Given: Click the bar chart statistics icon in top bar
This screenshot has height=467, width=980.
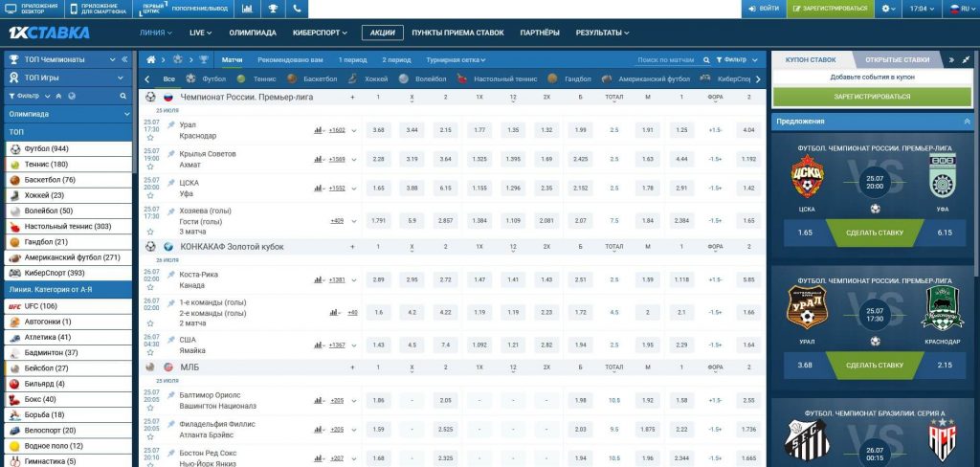Looking at the screenshot, I should [248, 9].
